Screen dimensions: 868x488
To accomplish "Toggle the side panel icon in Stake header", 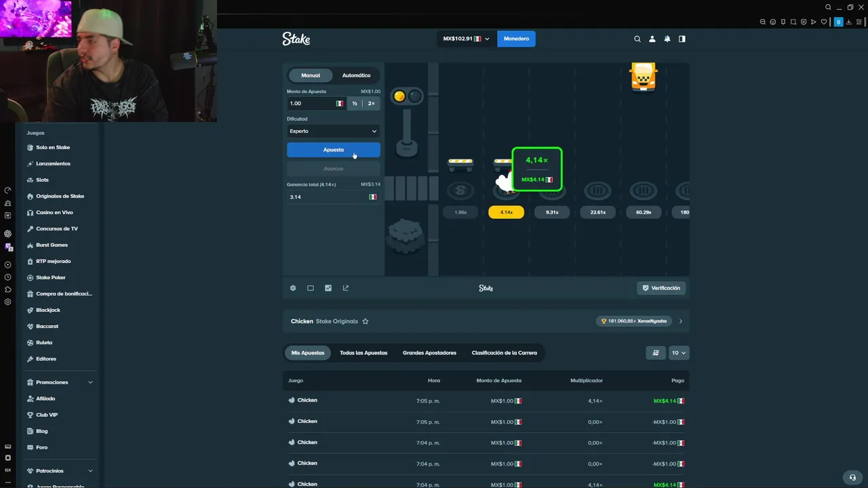I will pyautogui.click(x=682, y=39).
